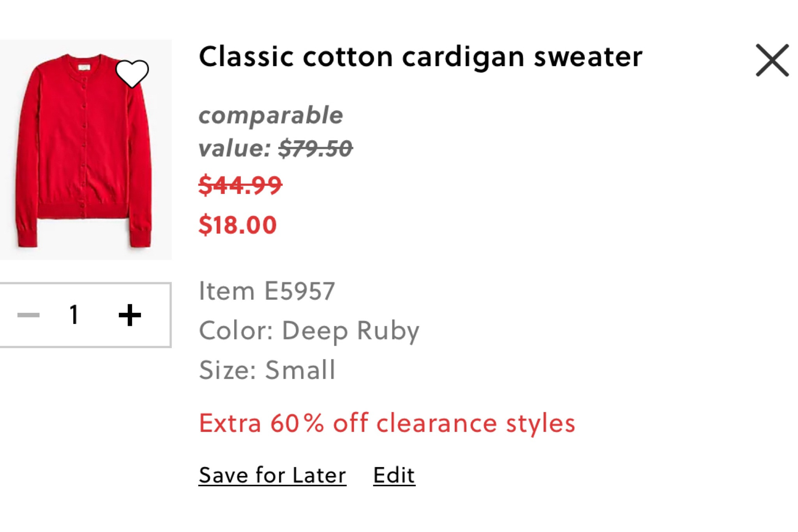Click the X to remove the cardigan

pos(773,59)
